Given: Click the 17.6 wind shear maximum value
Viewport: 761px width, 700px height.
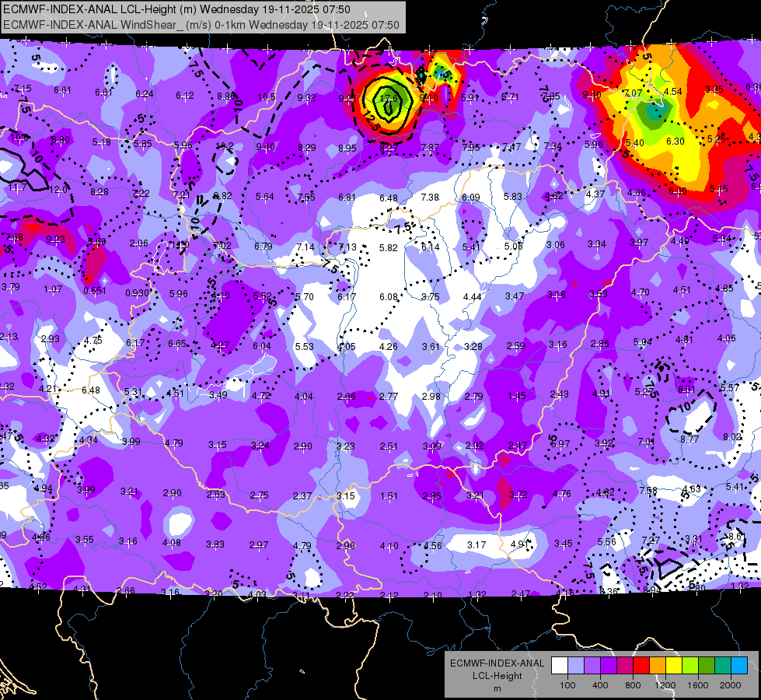Looking at the screenshot, I should [x=388, y=99].
